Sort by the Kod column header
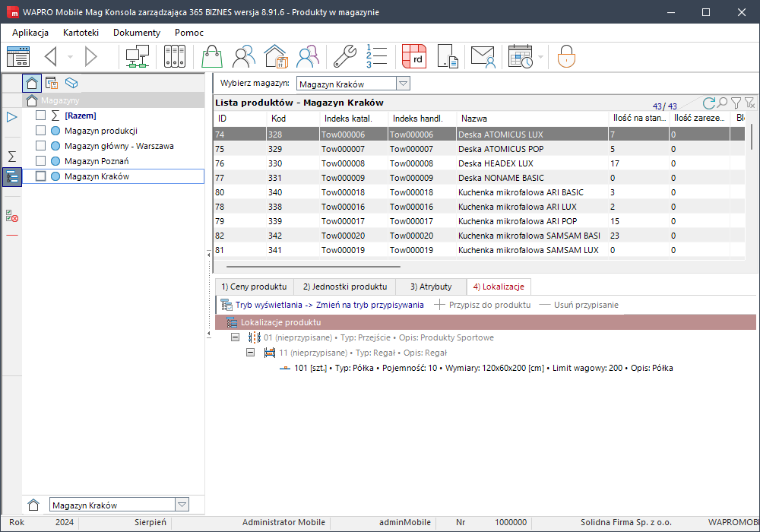 pyautogui.click(x=293, y=119)
